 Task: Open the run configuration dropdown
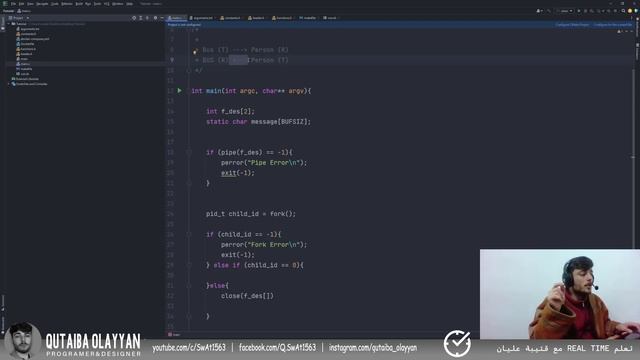click(565, 11)
